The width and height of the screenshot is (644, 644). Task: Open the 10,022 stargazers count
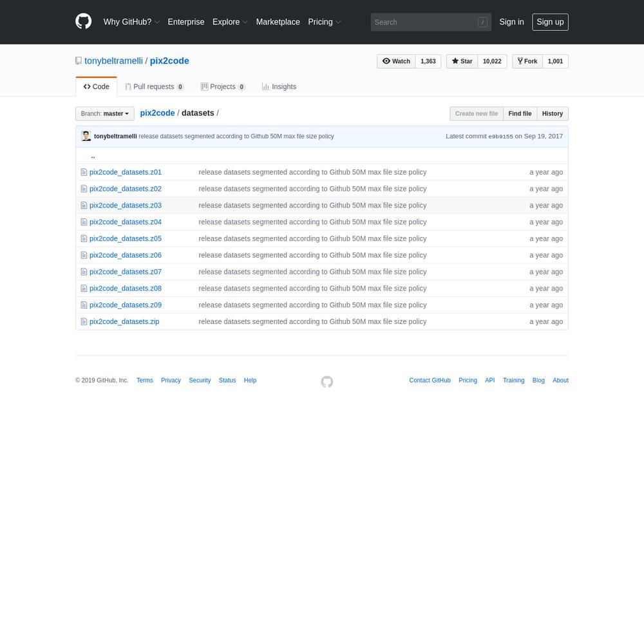(x=492, y=61)
